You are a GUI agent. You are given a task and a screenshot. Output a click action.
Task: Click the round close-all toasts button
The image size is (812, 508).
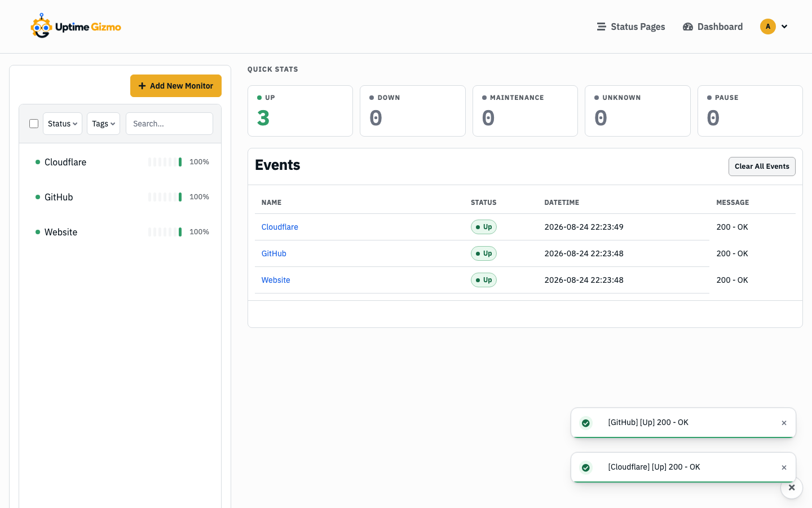click(792, 488)
